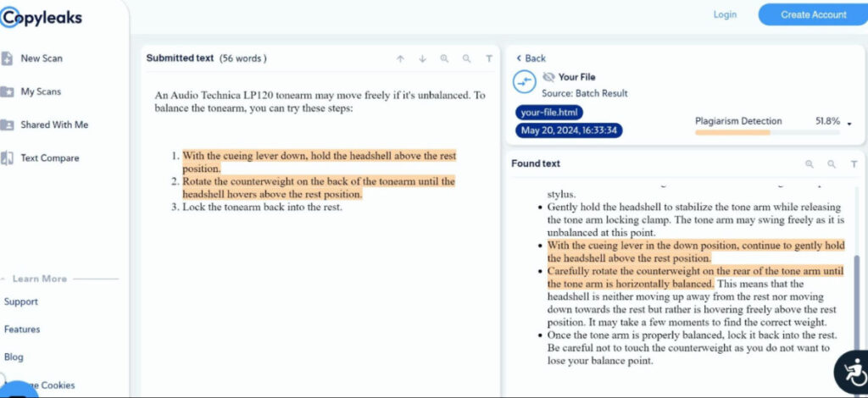Zoom out on Found text
The image size is (868, 398).
(x=832, y=163)
